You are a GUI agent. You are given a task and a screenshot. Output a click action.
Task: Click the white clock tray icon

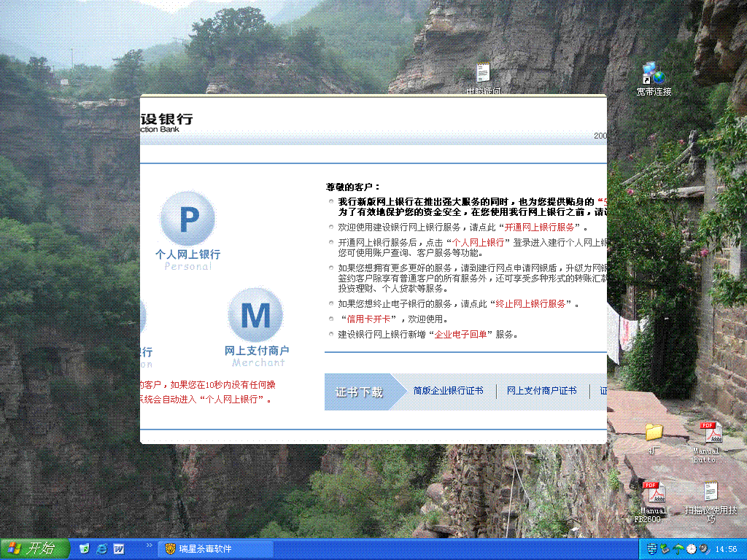[x=692, y=549]
